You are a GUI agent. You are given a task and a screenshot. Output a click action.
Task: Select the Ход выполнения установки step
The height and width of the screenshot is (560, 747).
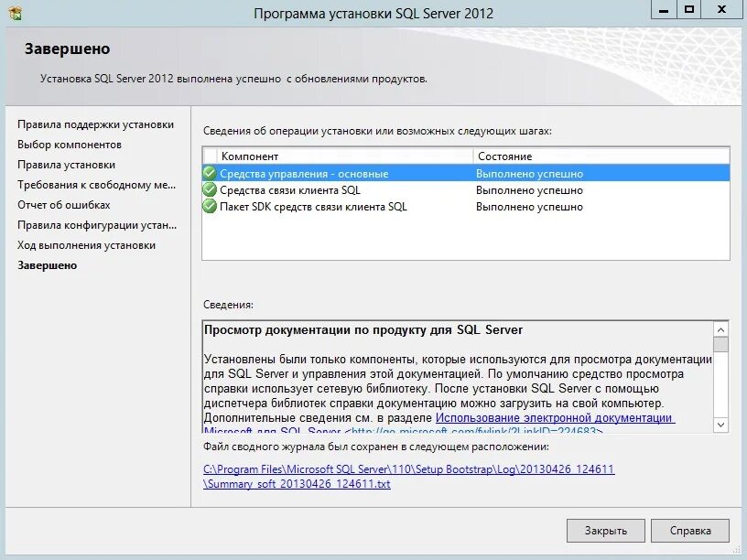pos(87,245)
